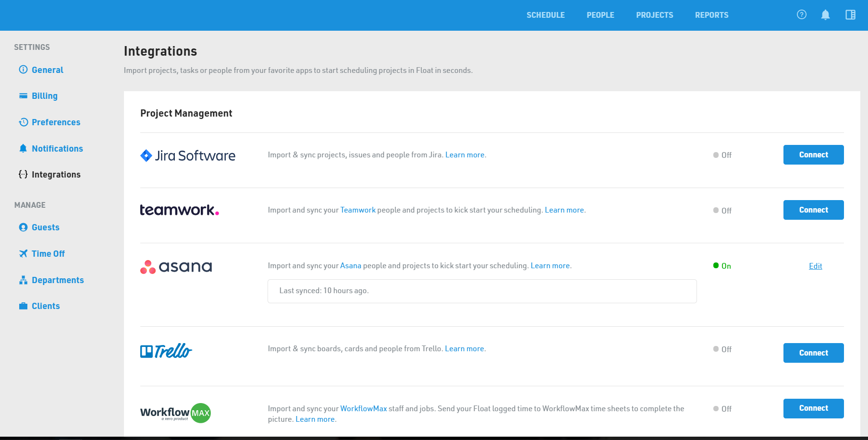
Task: Click the Project Management section heading
Action: click(186, 113)
